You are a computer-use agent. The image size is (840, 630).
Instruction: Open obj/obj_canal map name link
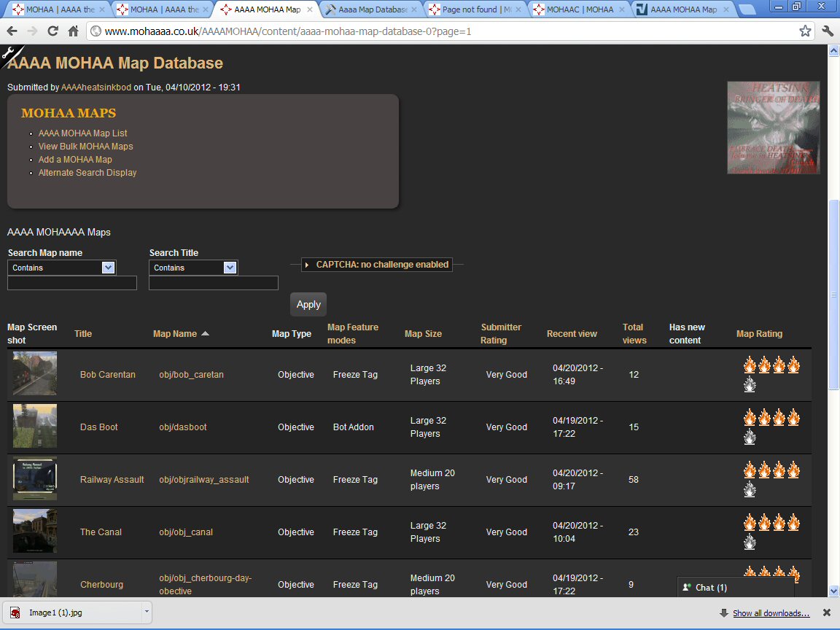[x=186, y=532]
